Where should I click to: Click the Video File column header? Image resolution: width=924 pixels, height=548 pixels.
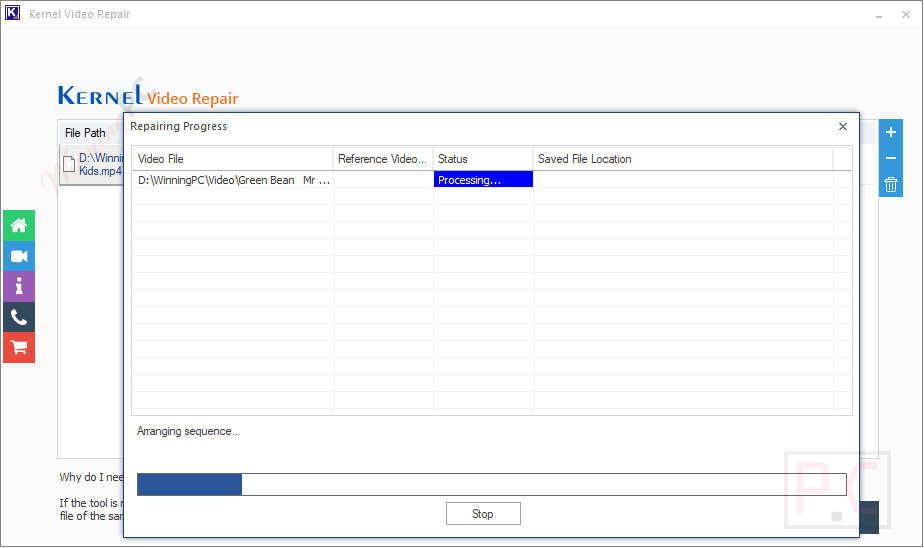[233, 159]
